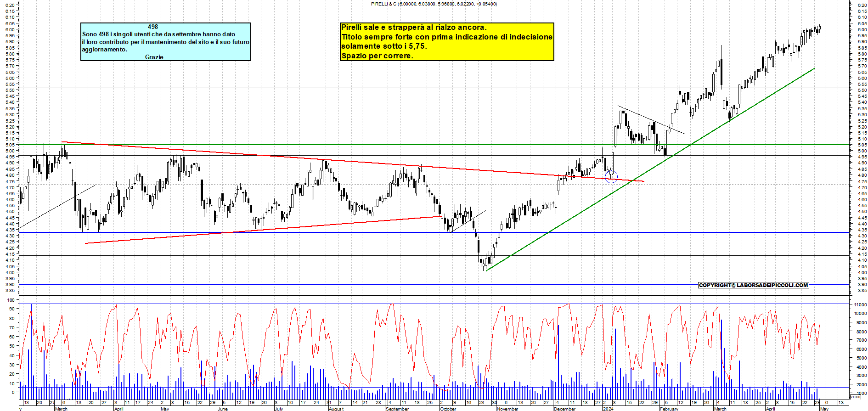
Task: Click the '50' oscillator scale label
Action: click(x=12, y=346)
